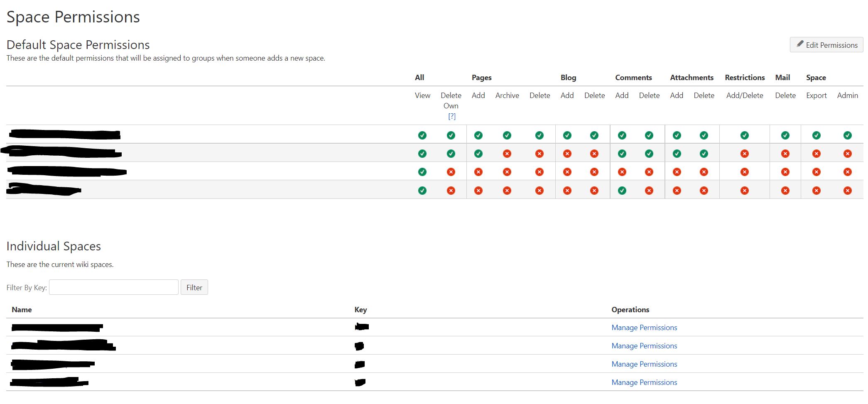Viewport: 868px width, 404px height.
Task: Click the pencil icon in Edit Permissions
Action: point(799,44)
